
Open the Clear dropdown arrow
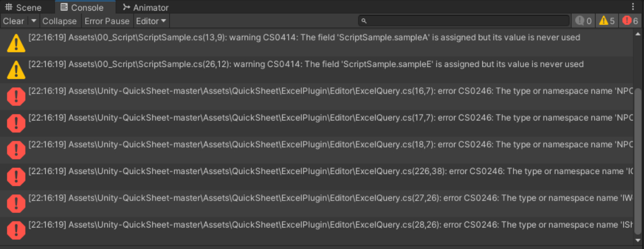(x=34, y=21)
